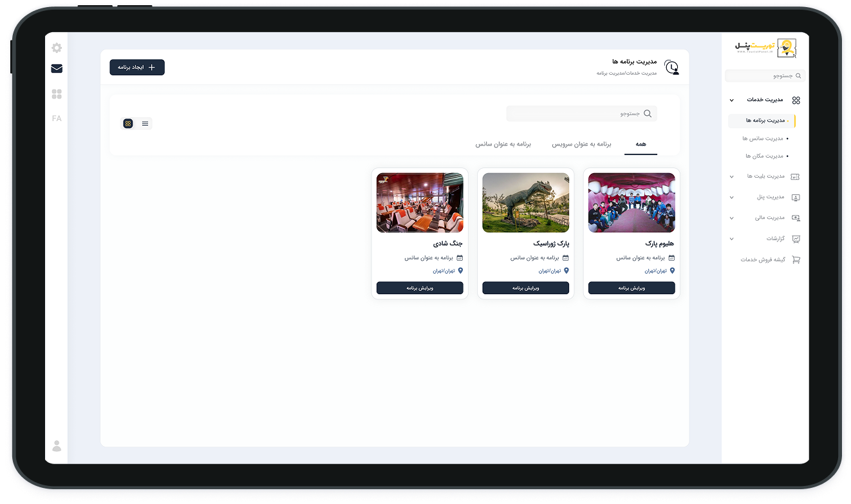Switch to the همه tab

(x=641, y=145)
